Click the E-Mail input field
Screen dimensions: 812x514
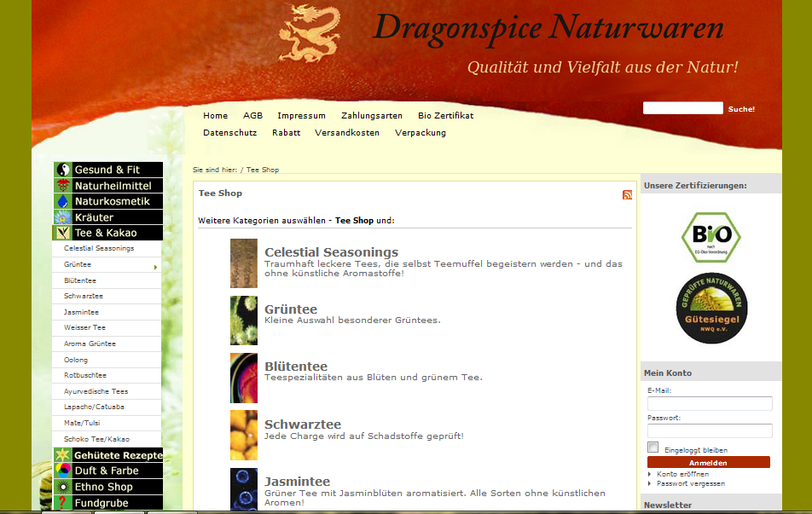pos(710,403)
